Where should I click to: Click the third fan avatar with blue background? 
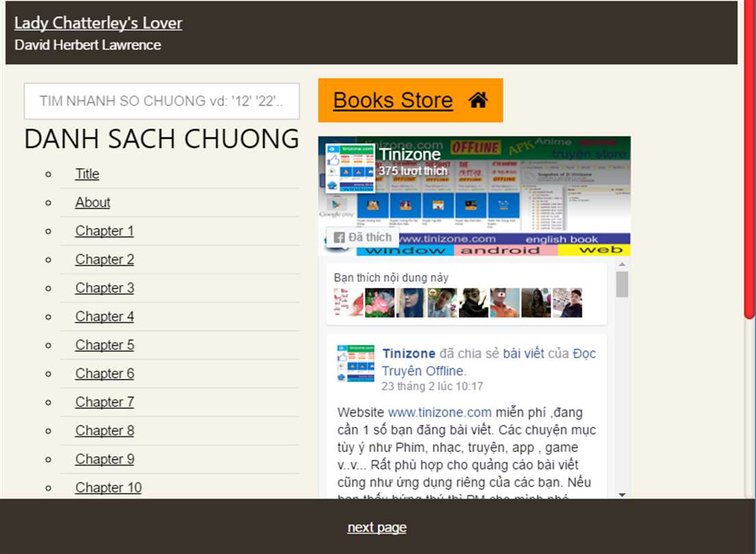(411, 302)
